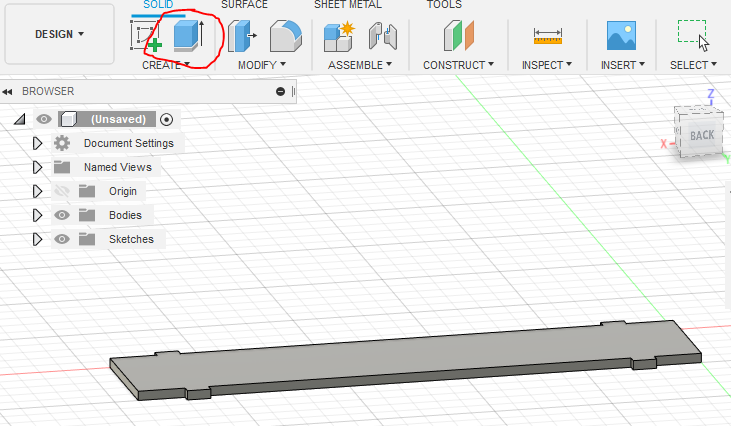Hide the Bodies folder
731x426 pixels.
pyautogui.click(x=62, y=215)
